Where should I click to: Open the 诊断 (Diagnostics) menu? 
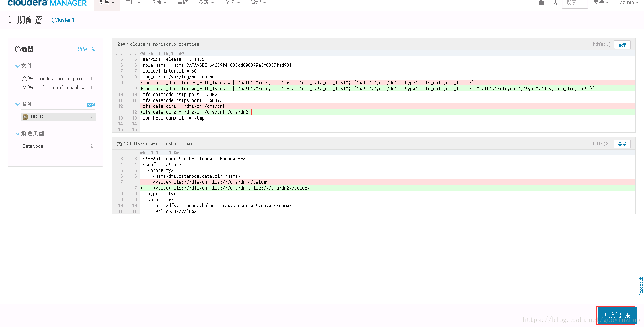click(159, 3)
